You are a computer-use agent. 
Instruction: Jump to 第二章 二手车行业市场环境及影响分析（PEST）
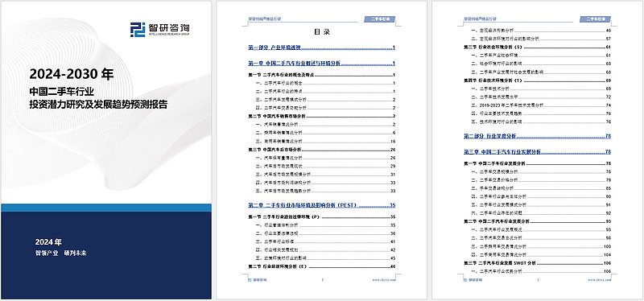coord(321,205)
